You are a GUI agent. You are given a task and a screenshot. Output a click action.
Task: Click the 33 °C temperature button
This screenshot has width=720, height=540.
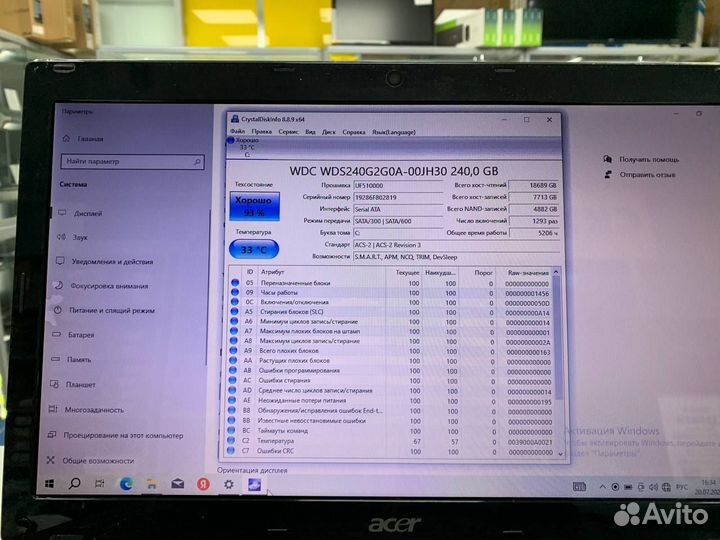click(x=254, y=250)
